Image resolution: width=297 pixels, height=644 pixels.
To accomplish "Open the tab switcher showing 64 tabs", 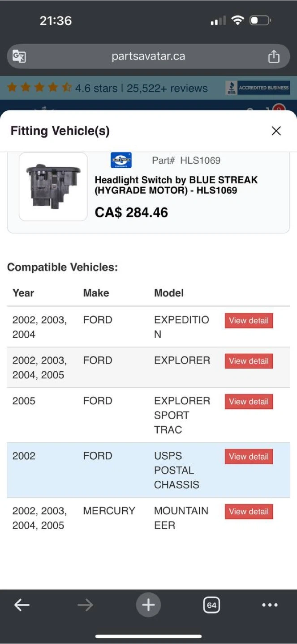I will tap(211, 605).
